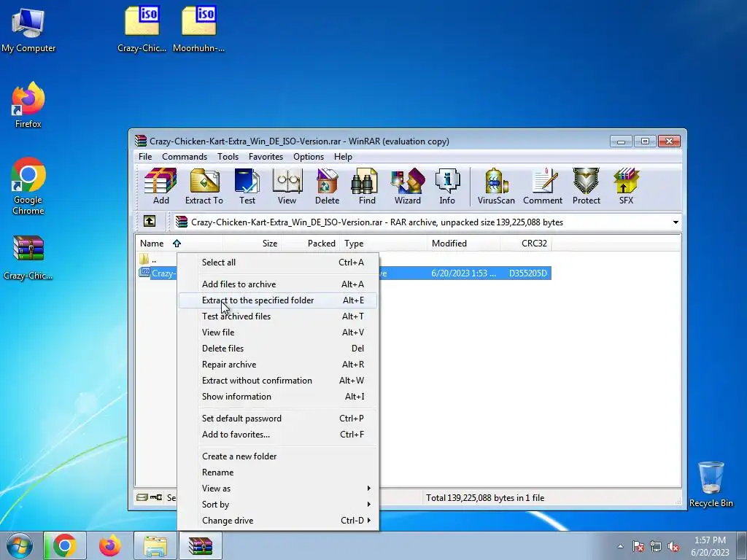747x560 pixels.
Task: Choose Add files to archive
Action: click(278, 284)
